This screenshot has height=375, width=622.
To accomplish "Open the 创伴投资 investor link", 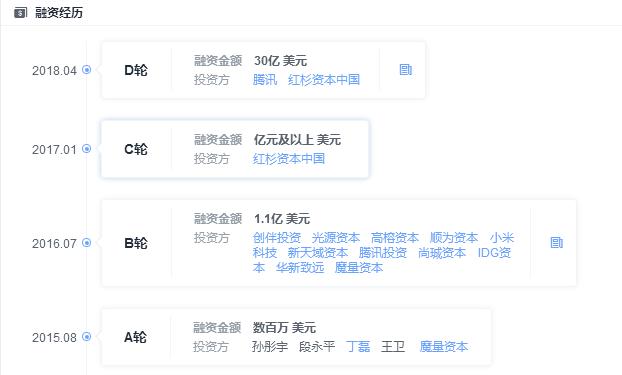I will (277, 238).
